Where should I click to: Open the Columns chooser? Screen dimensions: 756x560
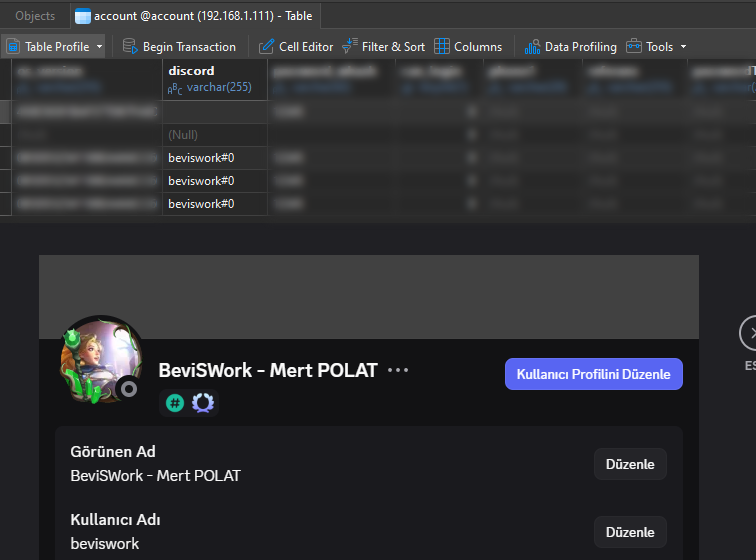[x=468, y=47]
